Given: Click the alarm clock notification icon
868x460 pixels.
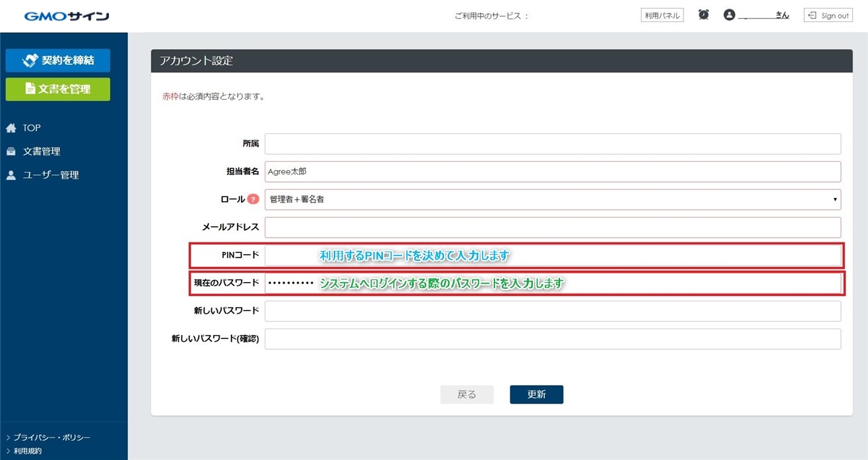Looking at the screenshot, I should [703, 15].
